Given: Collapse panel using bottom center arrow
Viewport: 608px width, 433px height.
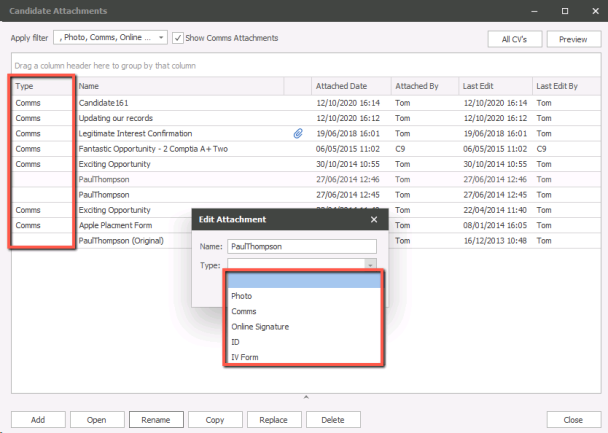Looking at the screenshot, I should click(304, 398).
